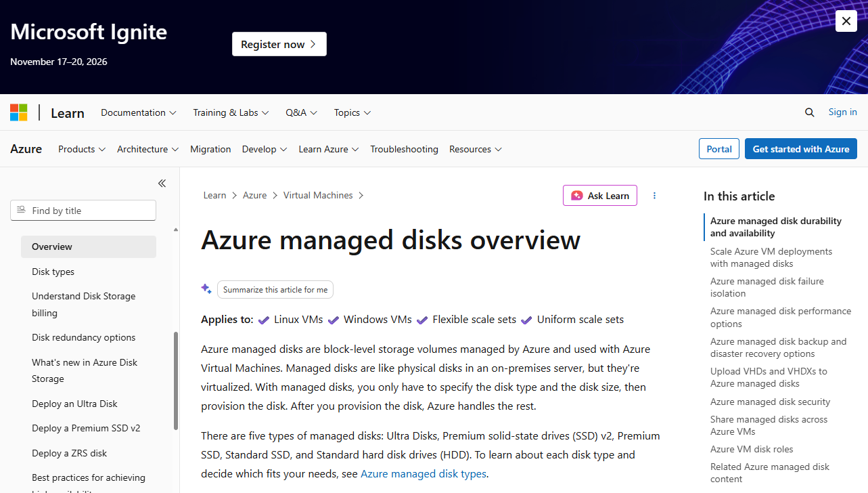This screenshot has height=493, width=868.
Task: Go to the Learn home link
Action: 68,113
